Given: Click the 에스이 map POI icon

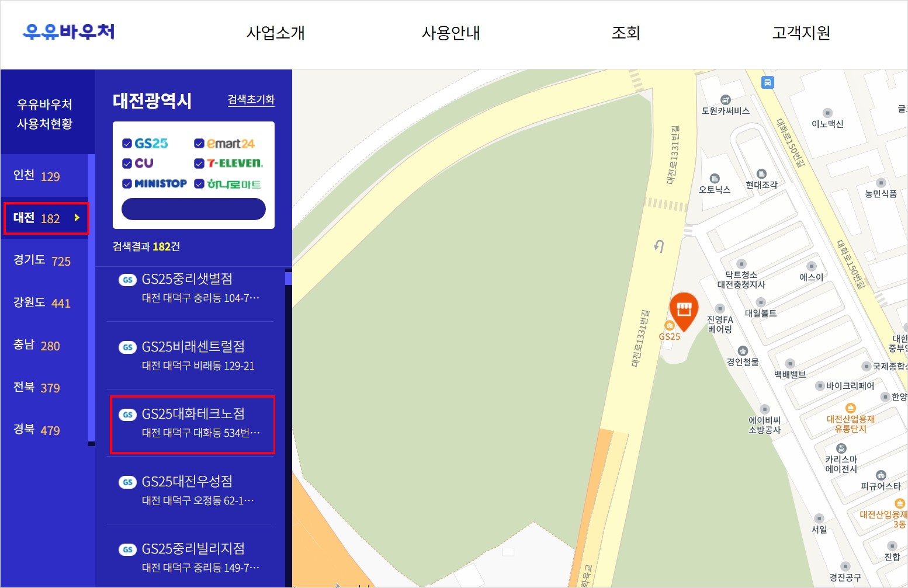Looking at the screenshot, I should [812, 266].
